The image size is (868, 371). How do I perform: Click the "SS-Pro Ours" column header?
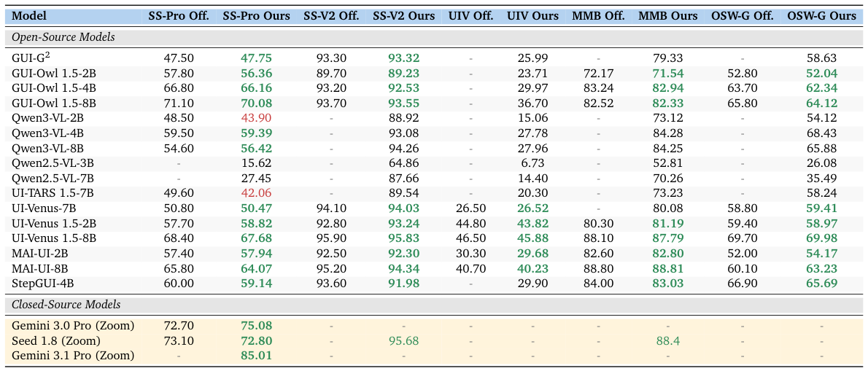pyautogui.click(x=256, y=16)
